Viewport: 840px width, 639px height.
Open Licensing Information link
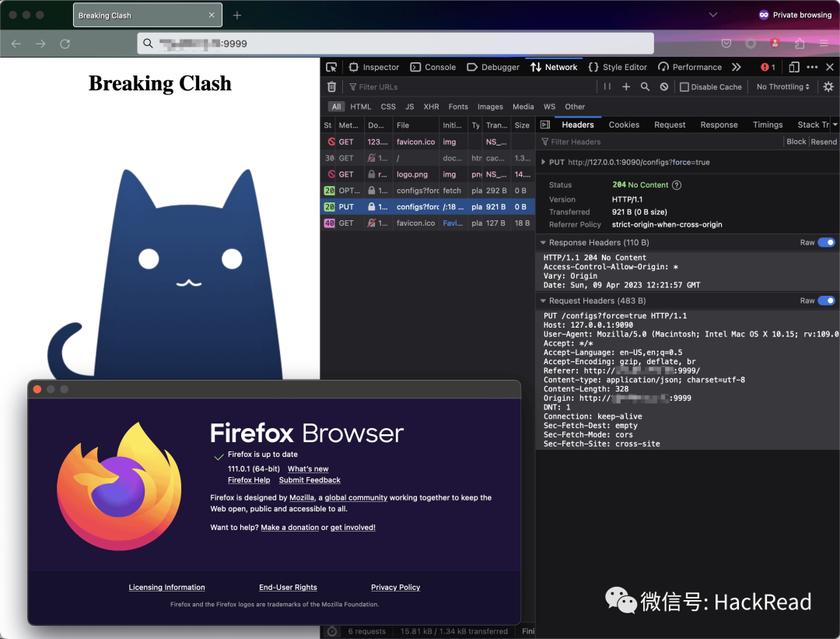point(166,588)
